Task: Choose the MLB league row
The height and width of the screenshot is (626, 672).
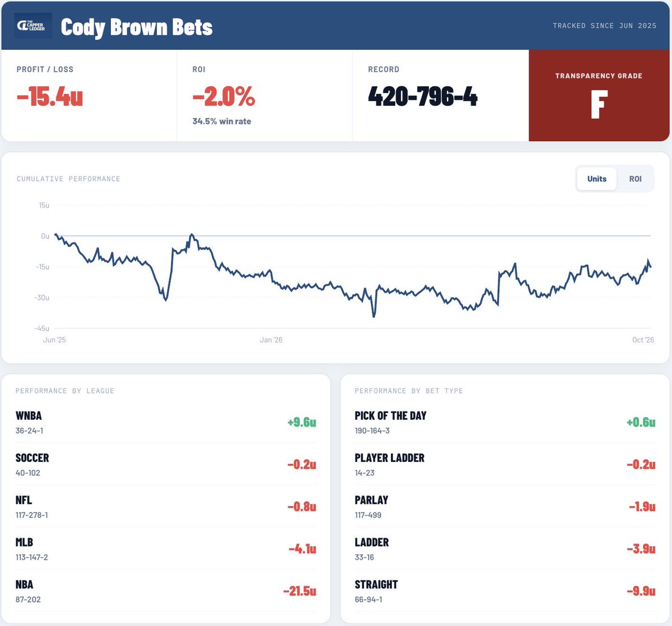Action: point(166,549)
